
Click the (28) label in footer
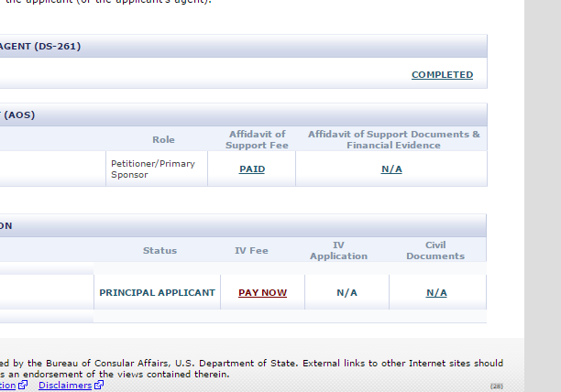497,387
